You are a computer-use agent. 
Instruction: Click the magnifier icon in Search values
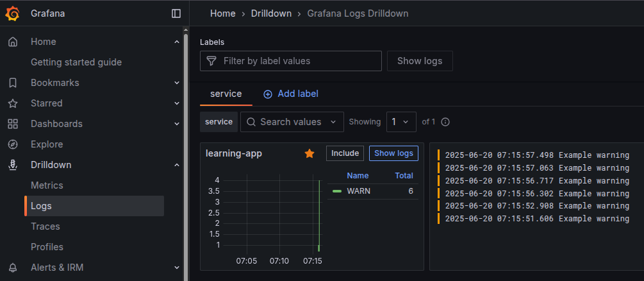pos(251,122)
